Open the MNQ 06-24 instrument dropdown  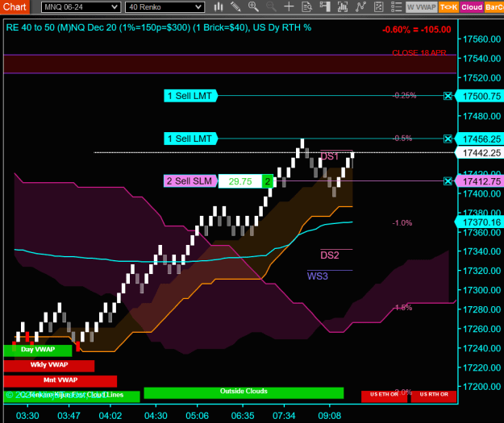[81, 7]
